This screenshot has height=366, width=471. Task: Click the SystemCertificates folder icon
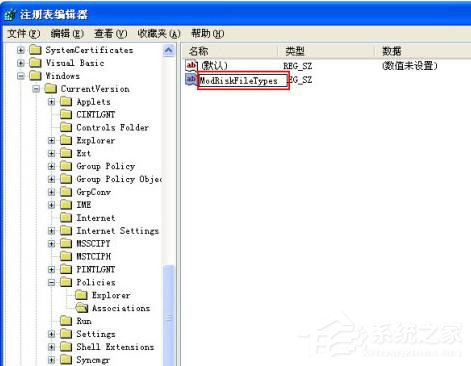tap(35, 50)
